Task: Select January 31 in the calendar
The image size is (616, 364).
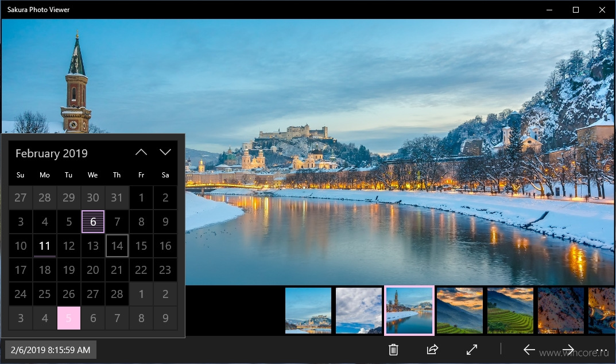Action: [117, 198]
